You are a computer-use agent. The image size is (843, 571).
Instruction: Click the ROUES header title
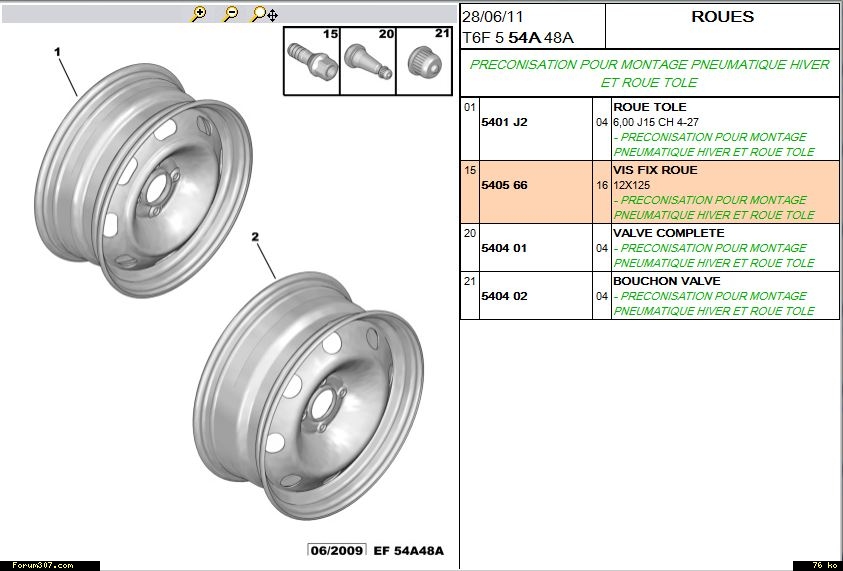pos(722,17)
